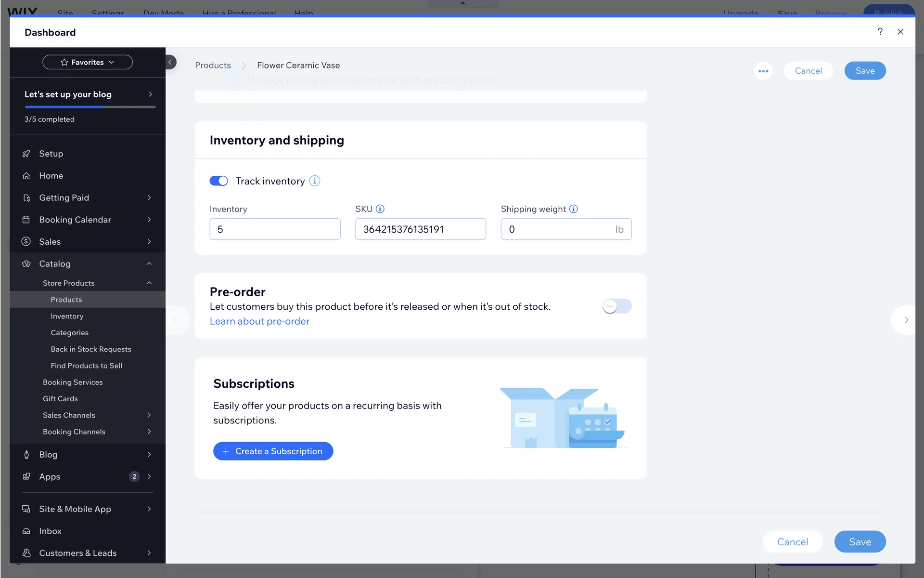This screenshot has height=578, width=924.
Task: Turn off the Track inventory toggle
Action: pos(218,181)
